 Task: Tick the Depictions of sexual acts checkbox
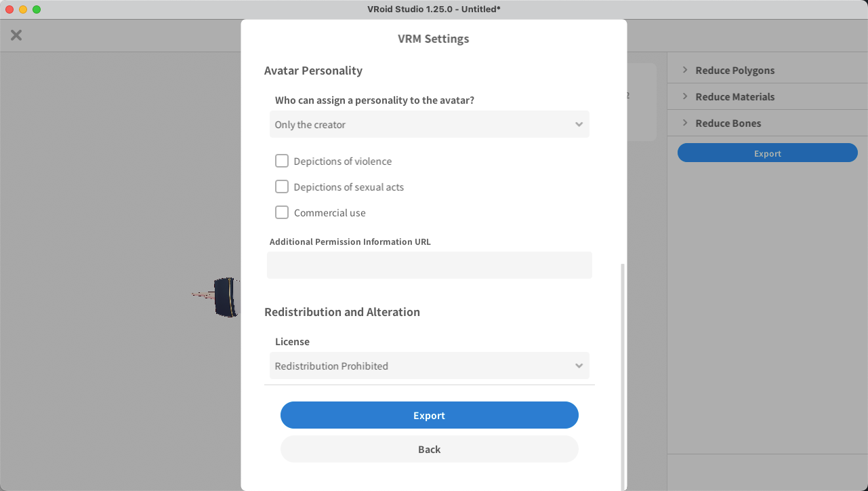click(x=282, y=187)
